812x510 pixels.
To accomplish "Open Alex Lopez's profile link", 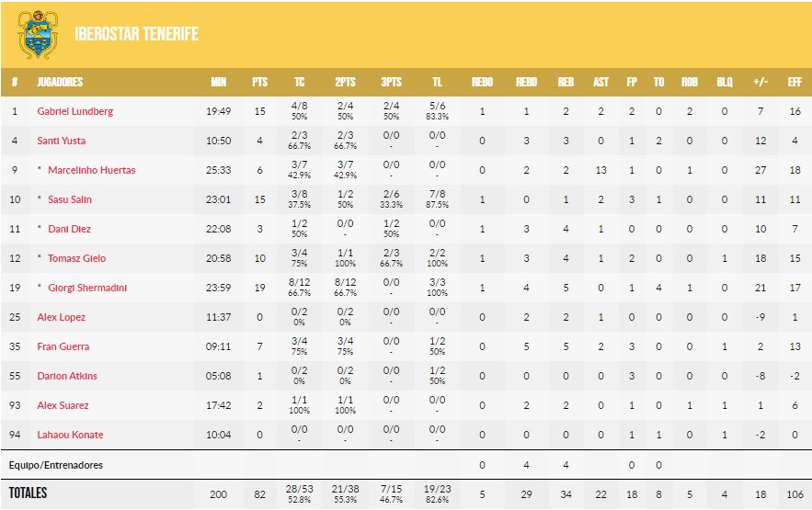I will (61, 317).
